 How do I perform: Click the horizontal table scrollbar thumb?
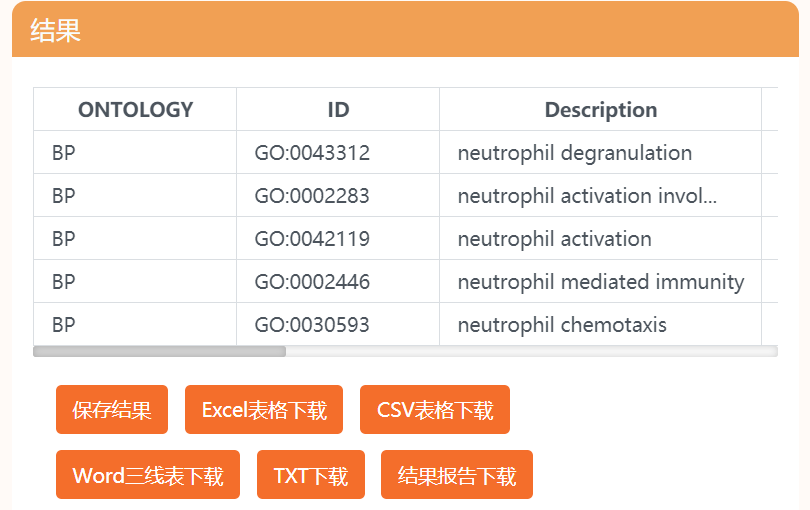coord(160,351)
